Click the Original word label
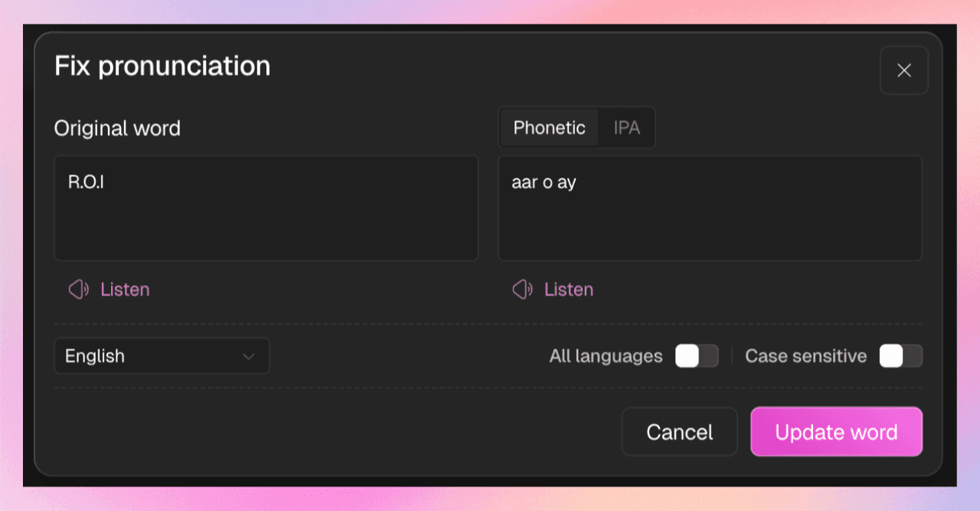980x511 pixels. tap(117, 128)
